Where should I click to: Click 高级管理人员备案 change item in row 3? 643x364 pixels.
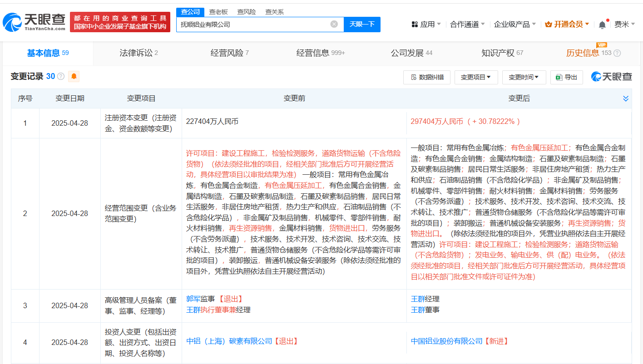141,306
